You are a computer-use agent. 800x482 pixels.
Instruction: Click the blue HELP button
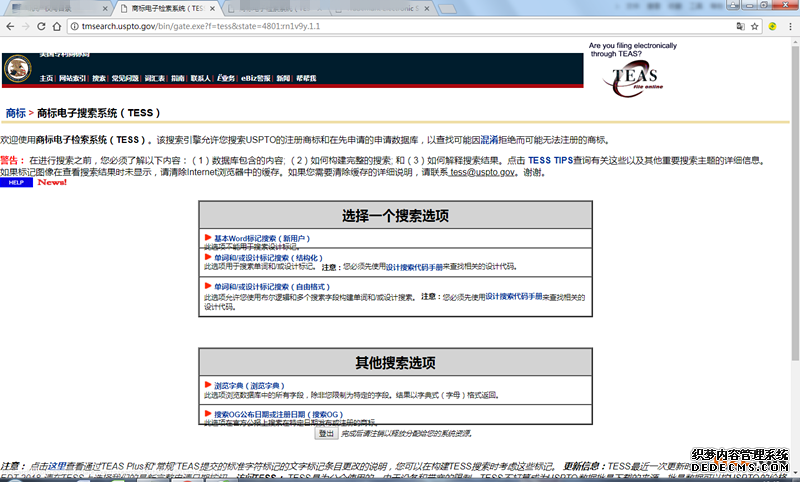(x=16, y=183)
